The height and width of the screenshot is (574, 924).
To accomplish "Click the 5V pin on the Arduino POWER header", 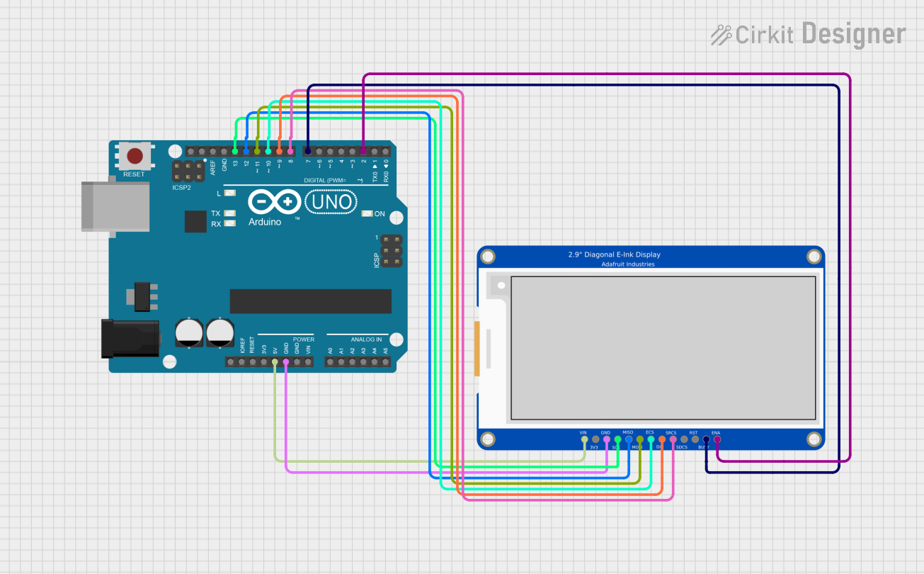I will 275,361.
